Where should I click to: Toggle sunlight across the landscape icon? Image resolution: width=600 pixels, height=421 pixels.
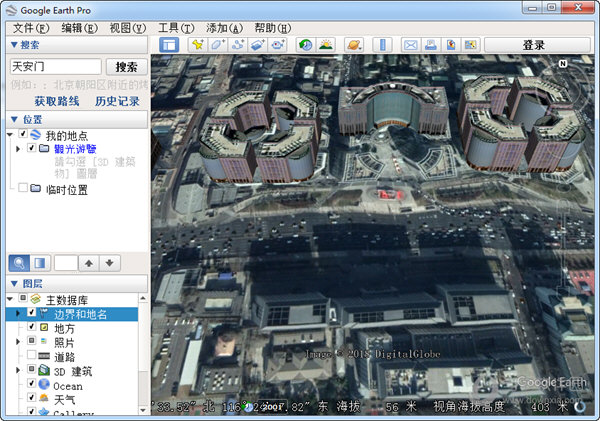pos(326,45)
